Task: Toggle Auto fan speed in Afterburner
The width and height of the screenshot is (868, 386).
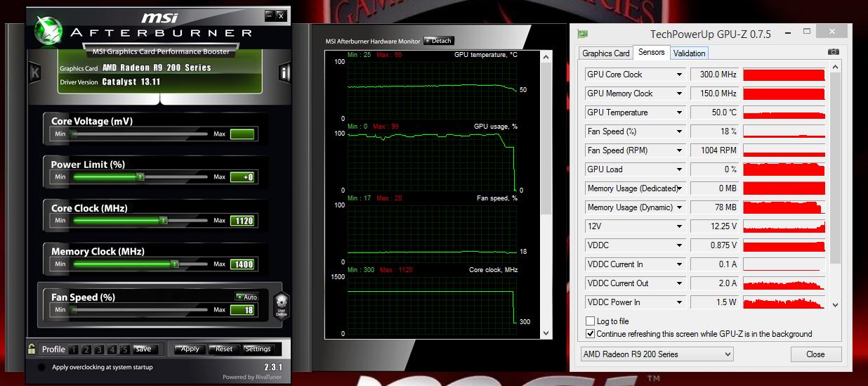Action: click(247, 297)
